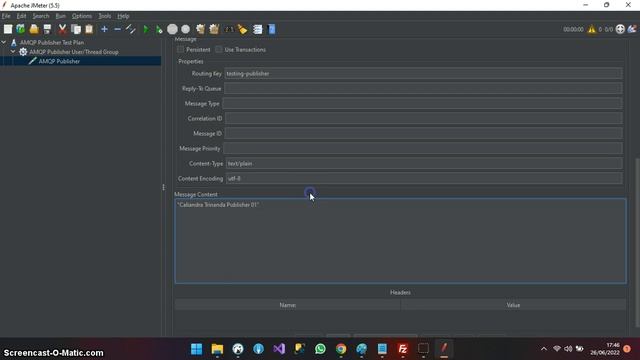Click the Reply-To Queue field
The height and width of the screenshot is (360, 640).
[423, 89]
